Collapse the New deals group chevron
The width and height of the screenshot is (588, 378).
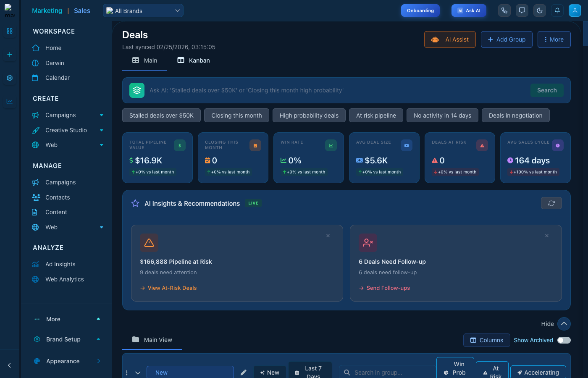pyautogui.click(x=138, y=373)
